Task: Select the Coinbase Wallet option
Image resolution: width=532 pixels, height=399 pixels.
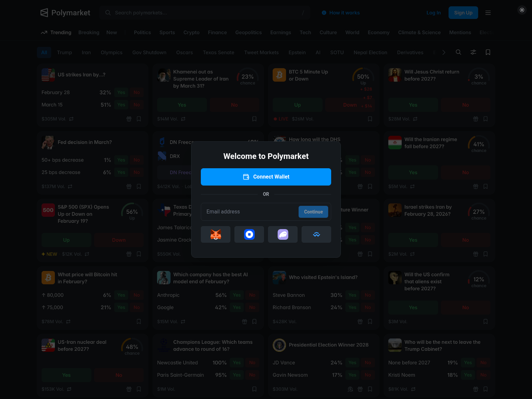Action: [x=249, y=234]
